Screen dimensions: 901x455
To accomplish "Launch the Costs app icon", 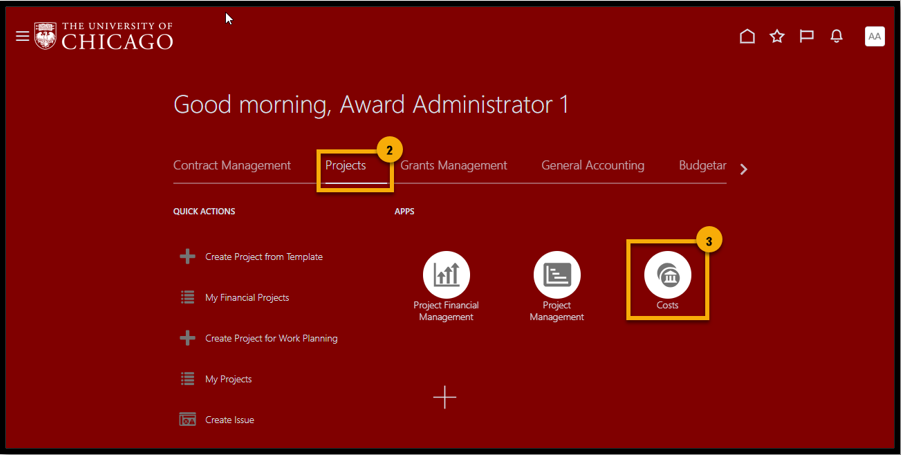I will pyautogui.click(x=668, y=275).
